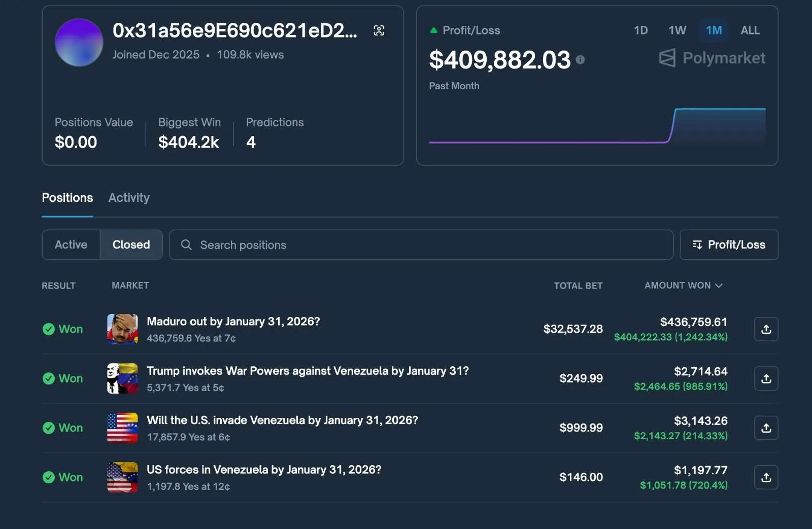Share the Trump War Powers position
Screen dimensions: 812x529
point(766,378)
